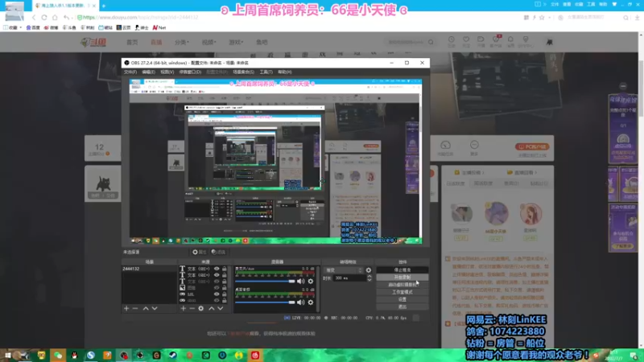Click Douyu search magnifier icon
The height and width of the screenshot is (362, 644).
click(431, 42)
